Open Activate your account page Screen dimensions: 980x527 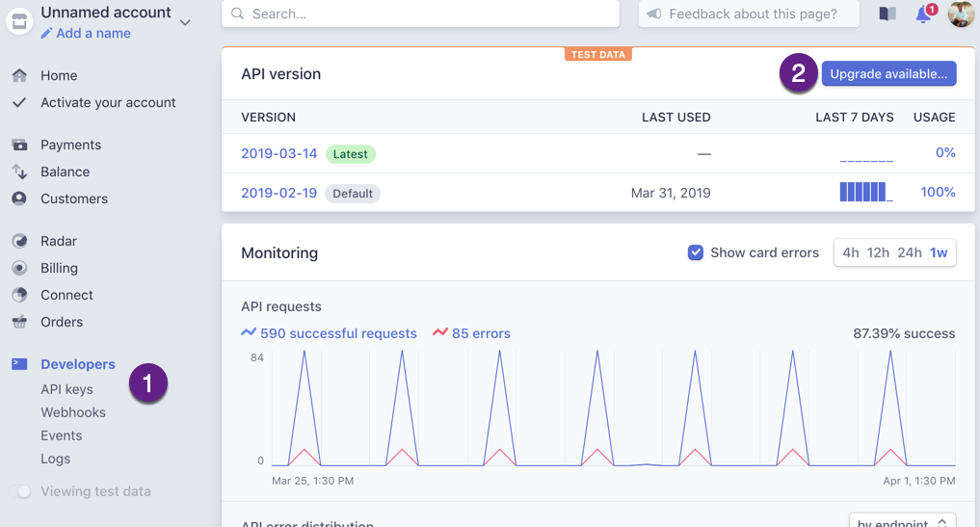[x=108, y=102]
